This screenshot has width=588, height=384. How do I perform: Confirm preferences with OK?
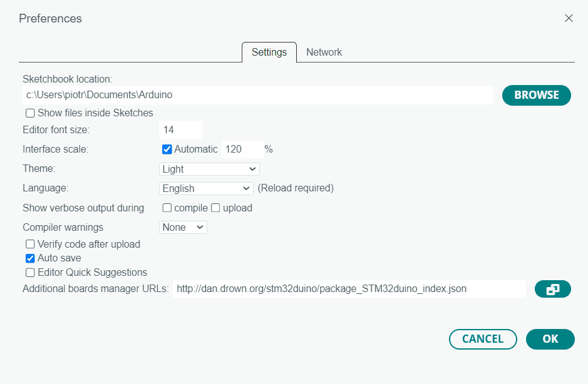550,339
